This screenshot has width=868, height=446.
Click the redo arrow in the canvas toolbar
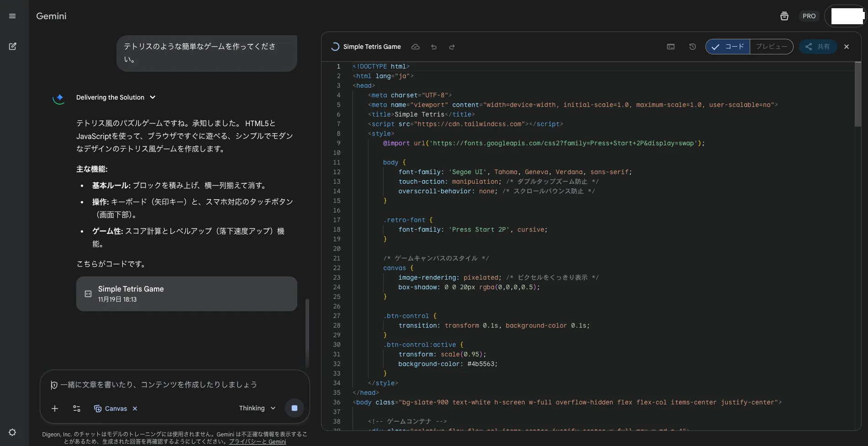pos(452,47)
